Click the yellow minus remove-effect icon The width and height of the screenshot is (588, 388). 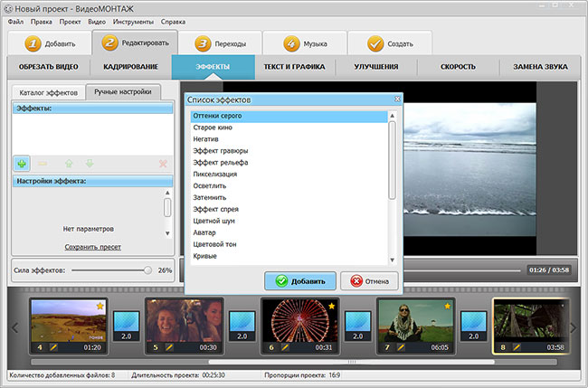(43, 164)
